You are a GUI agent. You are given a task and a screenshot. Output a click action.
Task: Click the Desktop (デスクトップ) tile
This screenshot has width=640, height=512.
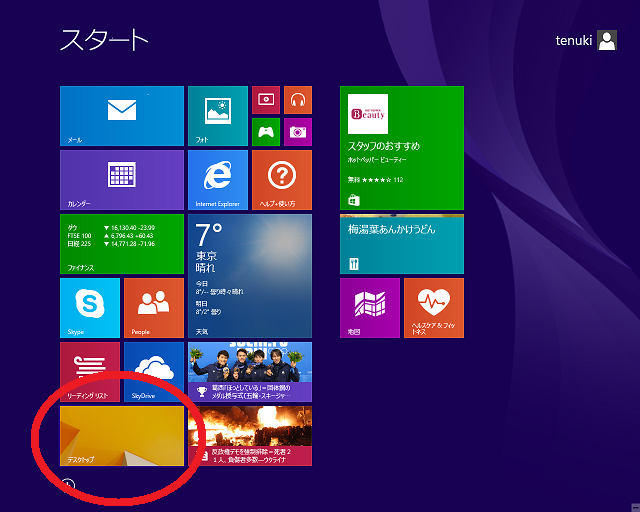[121, 436]
